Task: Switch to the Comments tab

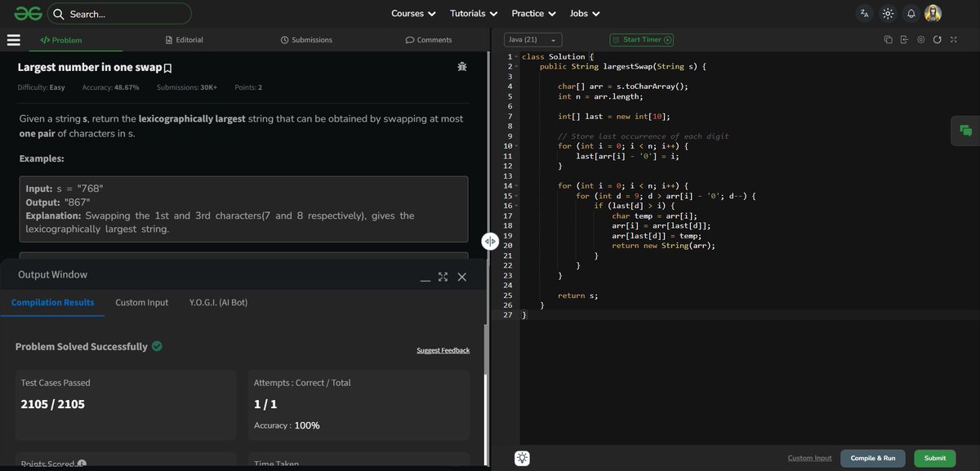Action: [x=429, y=39]
